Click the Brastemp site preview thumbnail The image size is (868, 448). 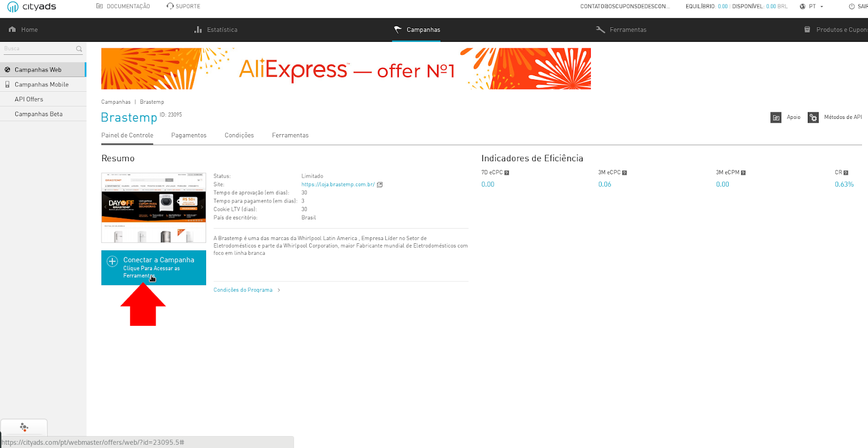point(154,207)
